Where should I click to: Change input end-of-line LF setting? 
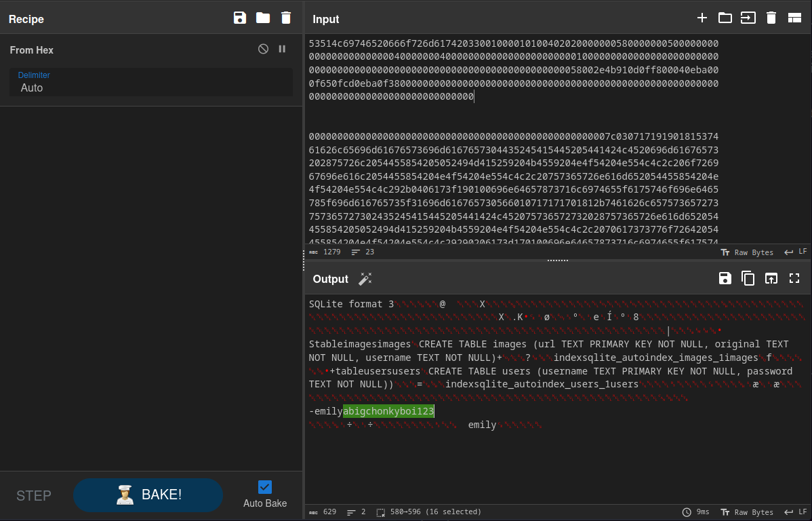pyautogui.click(x=796, y=252)
